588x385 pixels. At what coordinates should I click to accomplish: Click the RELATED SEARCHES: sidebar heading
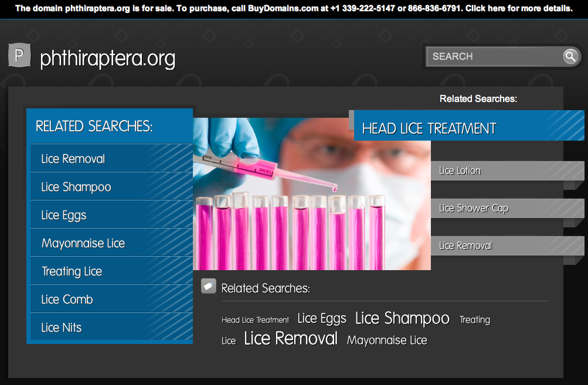(94, 127)
